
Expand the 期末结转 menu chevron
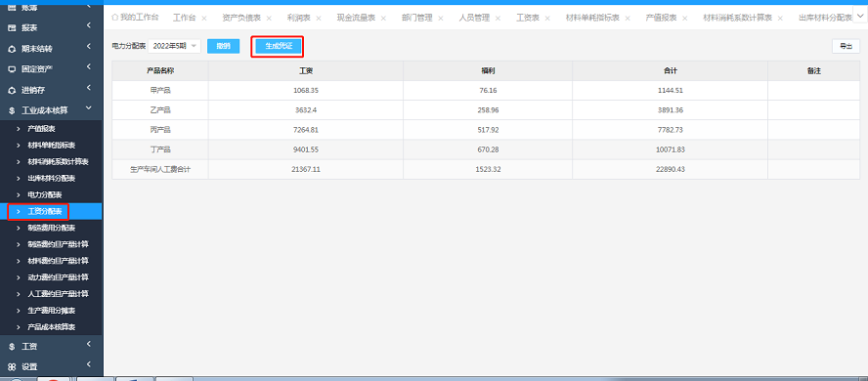89,47
